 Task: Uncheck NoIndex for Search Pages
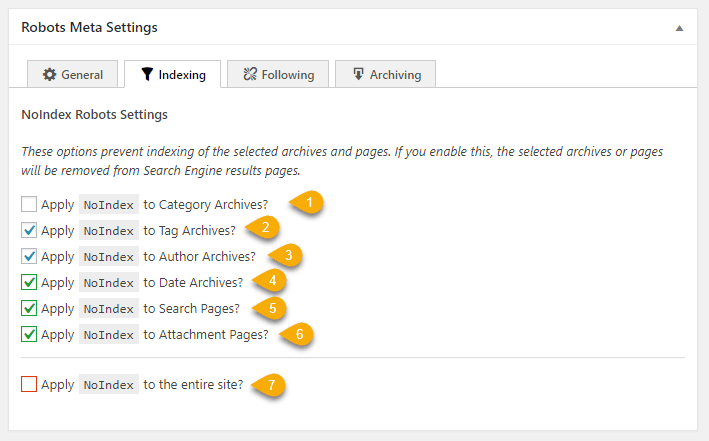pos(29,308)
